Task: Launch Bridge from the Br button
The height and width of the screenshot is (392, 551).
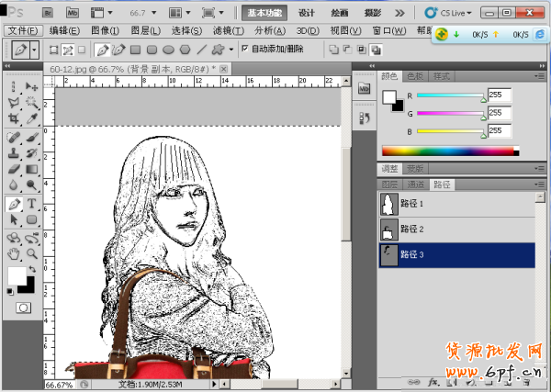Action: click(46, 13)
